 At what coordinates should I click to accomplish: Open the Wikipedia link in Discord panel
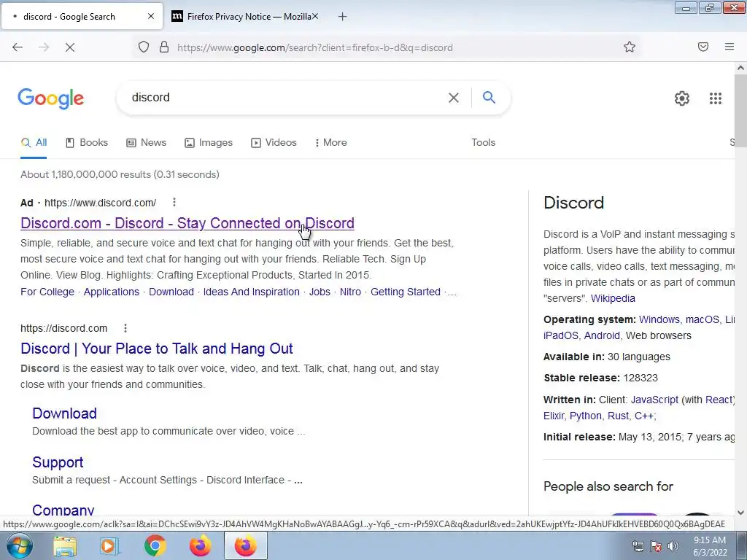[x=613, y=298]
